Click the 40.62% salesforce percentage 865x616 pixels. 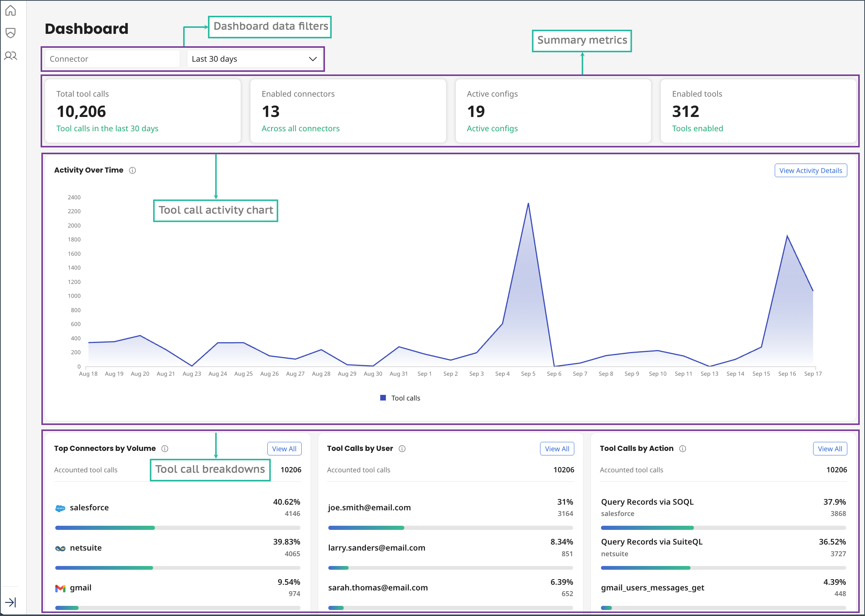tap(287, 502)
